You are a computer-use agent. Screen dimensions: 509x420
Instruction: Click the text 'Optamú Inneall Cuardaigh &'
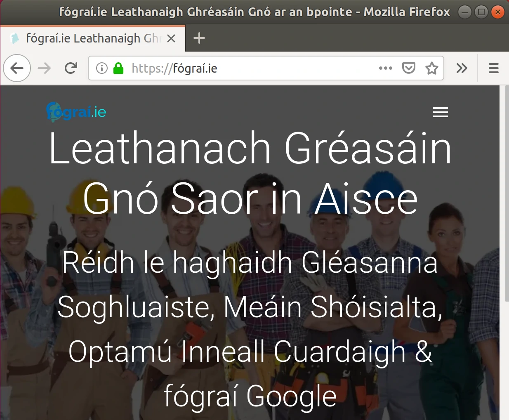coord(250,352)
